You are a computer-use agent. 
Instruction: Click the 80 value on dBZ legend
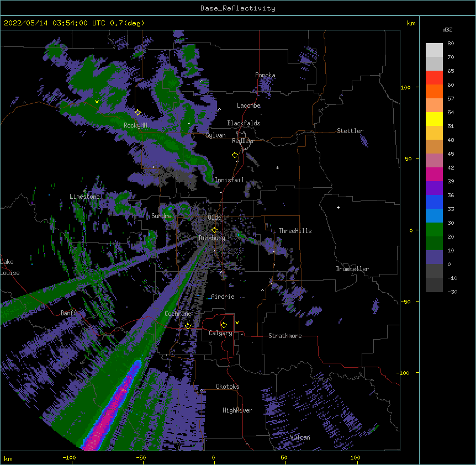(x=451, y=44)
